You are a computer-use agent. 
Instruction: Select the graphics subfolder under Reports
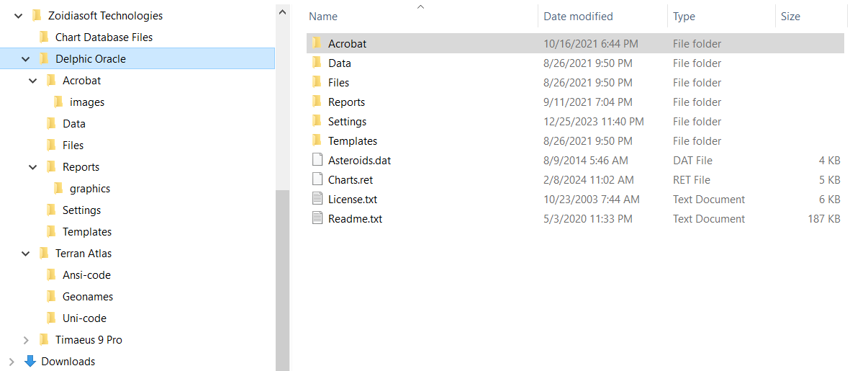pyautogui.click(x=90, y=189)
